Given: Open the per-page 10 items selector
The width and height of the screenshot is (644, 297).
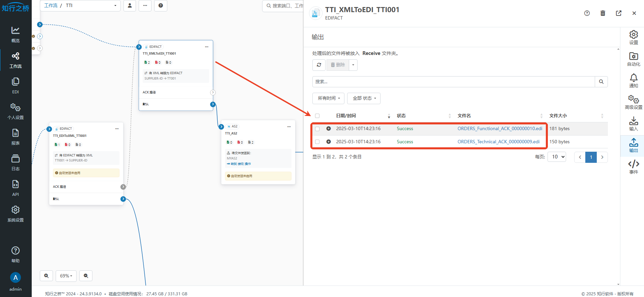Looking at the screenshot, I should click(557, 157).
